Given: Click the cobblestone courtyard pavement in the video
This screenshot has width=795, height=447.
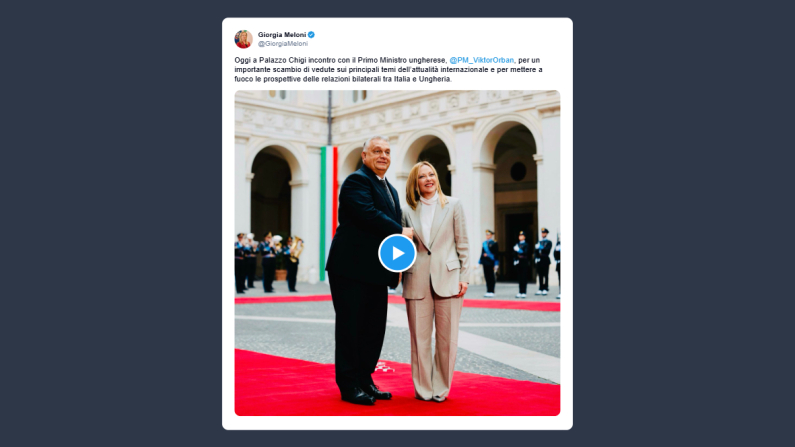Looking at the screenshot, I should pyautogui.click(x=284, y=327).
